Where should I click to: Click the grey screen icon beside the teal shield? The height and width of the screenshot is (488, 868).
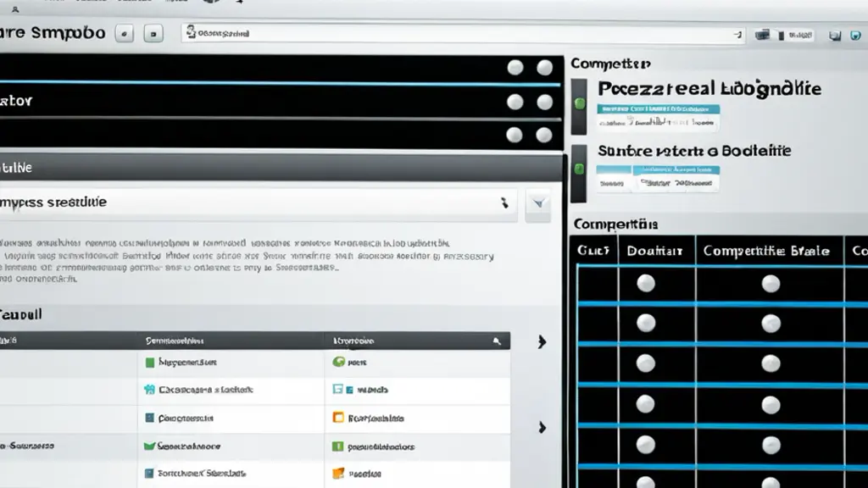pos(835,36)
